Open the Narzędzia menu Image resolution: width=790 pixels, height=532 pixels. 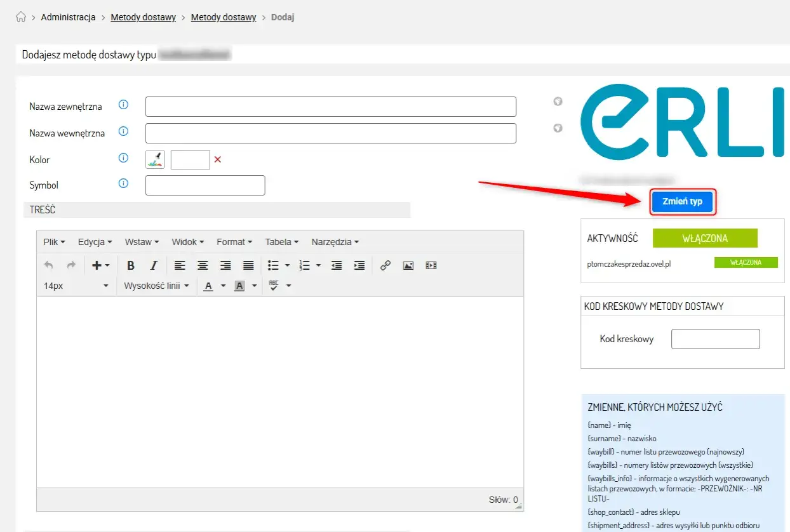(335, 242)
